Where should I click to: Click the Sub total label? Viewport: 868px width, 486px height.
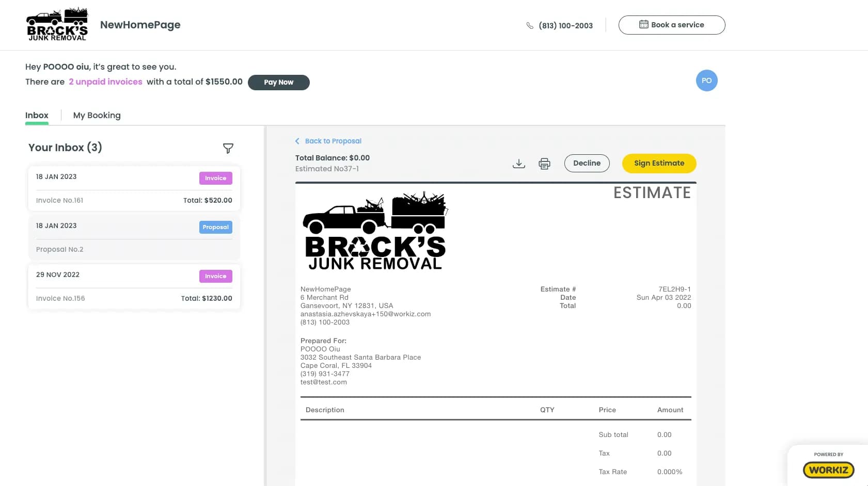tap(613, 434)
